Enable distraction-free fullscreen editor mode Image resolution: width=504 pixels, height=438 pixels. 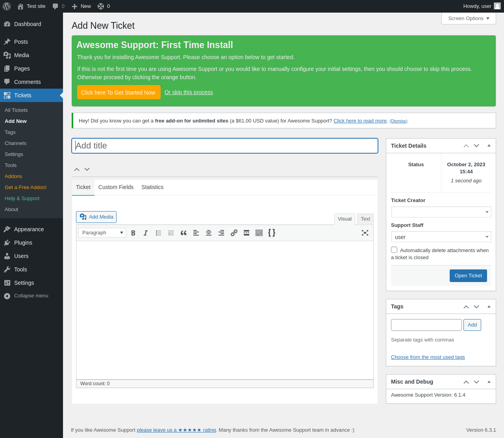pyautogui.click(x=365, y=233)
